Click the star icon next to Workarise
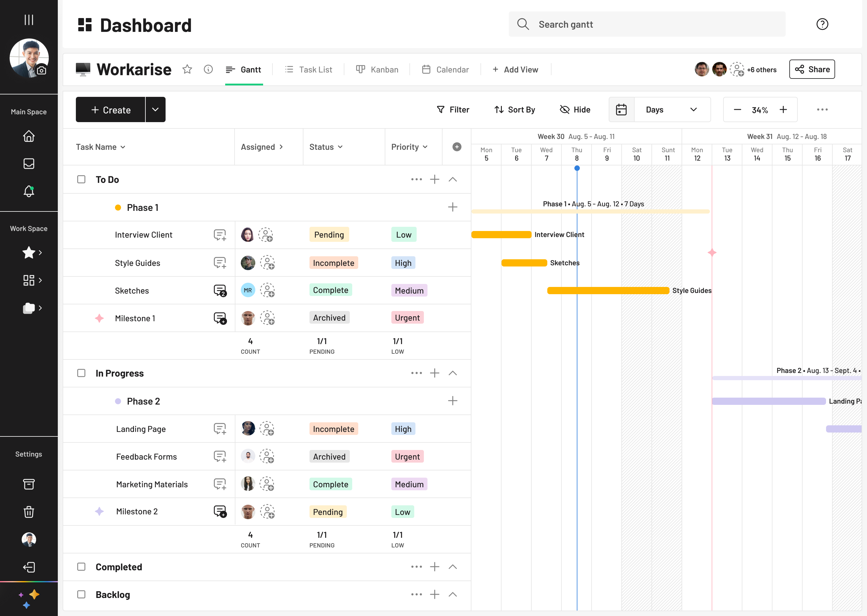 tap(187, 69)
